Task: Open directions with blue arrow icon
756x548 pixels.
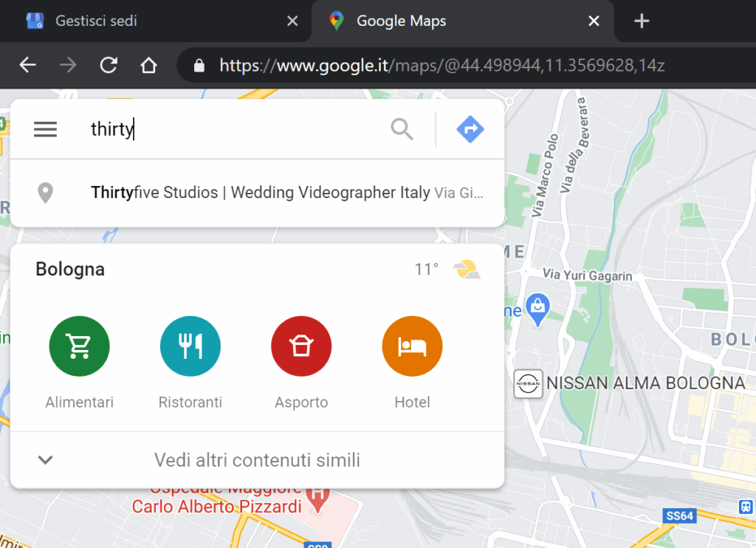Action: pyautogui.click(x=470, y=129)
